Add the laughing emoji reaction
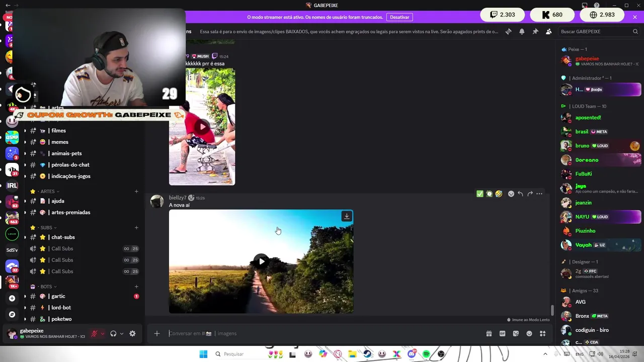644x362 pixels. pyautogui.click(x=499, y=194)
